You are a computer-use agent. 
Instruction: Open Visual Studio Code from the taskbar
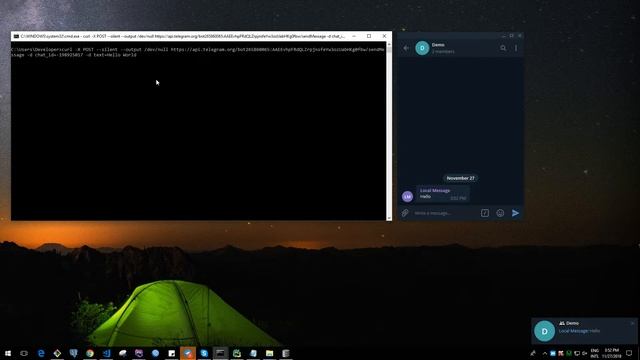pyautogui.click(x=106, y=353)
